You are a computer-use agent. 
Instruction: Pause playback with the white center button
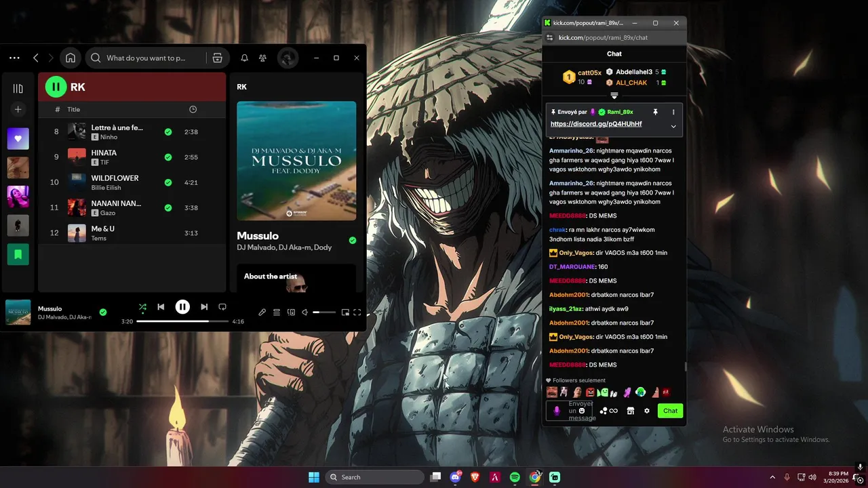[182, 307]
